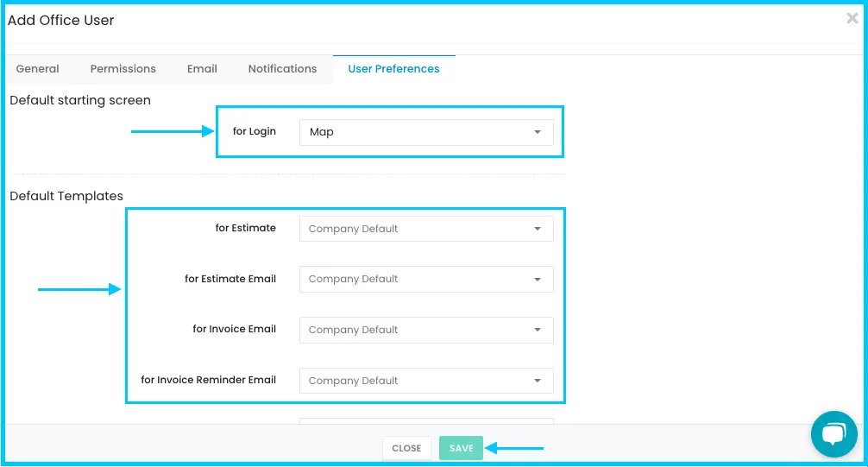This screenshot has width=868, height=467.
Task: Click the for Estimate Email label
Action: pos(230,279)
